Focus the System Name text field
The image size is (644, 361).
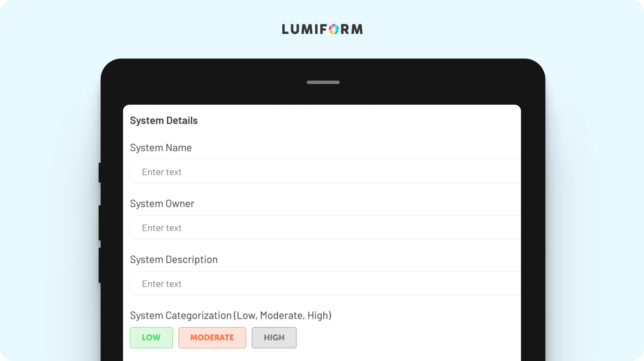point(325,172)
